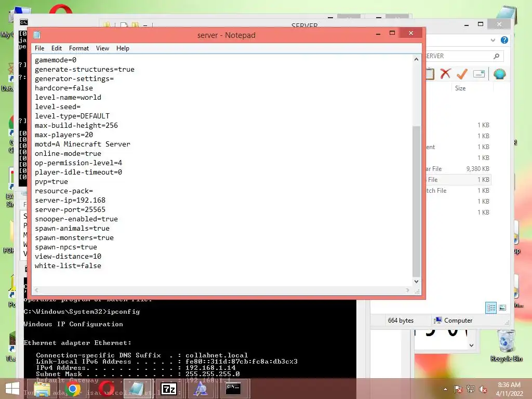This screenshot has width=532, height=399.
Task: Click the level-name=world line
Action: click(68, 97)
